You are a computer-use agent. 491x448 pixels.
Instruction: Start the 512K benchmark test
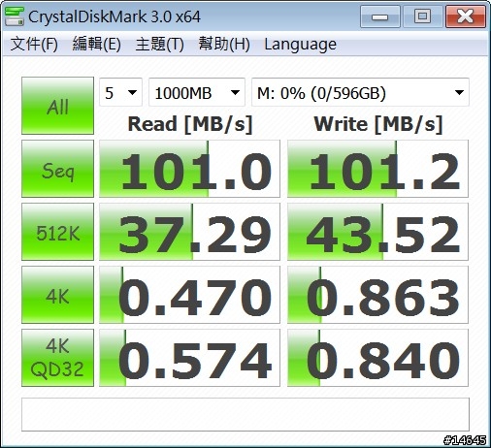point(57,232)
